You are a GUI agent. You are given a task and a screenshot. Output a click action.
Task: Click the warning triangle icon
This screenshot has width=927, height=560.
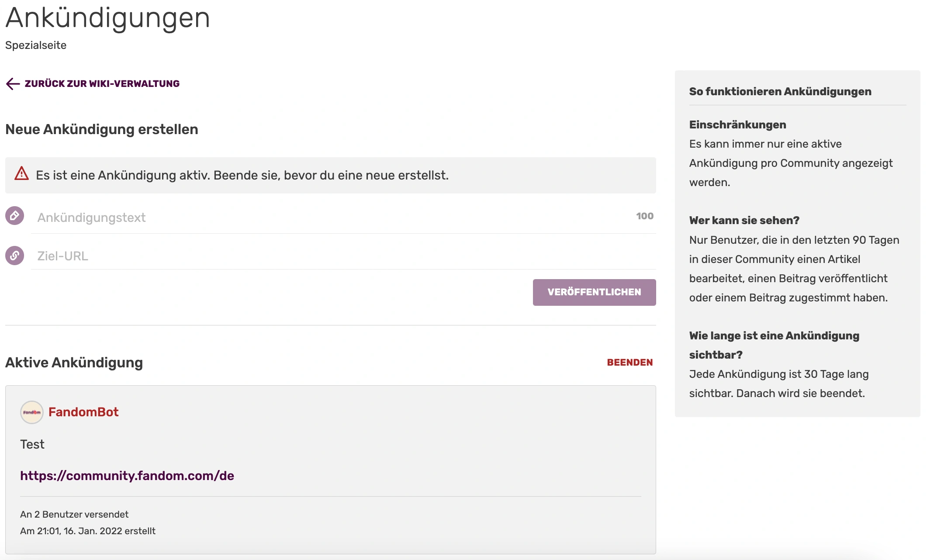[x=21, y=174]
